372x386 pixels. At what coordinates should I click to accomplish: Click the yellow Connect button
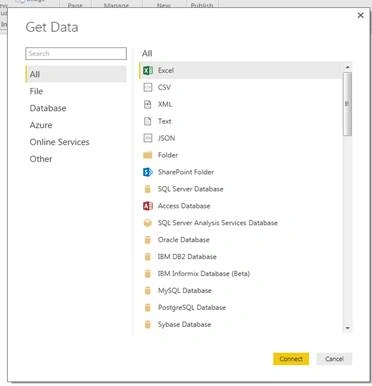(291, 359)
